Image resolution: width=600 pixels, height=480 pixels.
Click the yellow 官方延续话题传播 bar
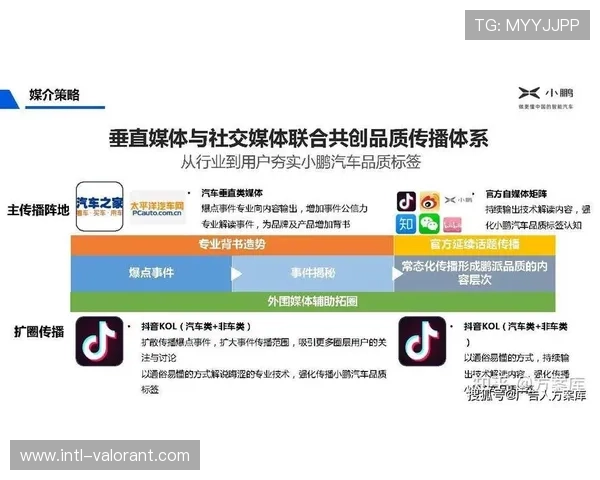(474, 245)
